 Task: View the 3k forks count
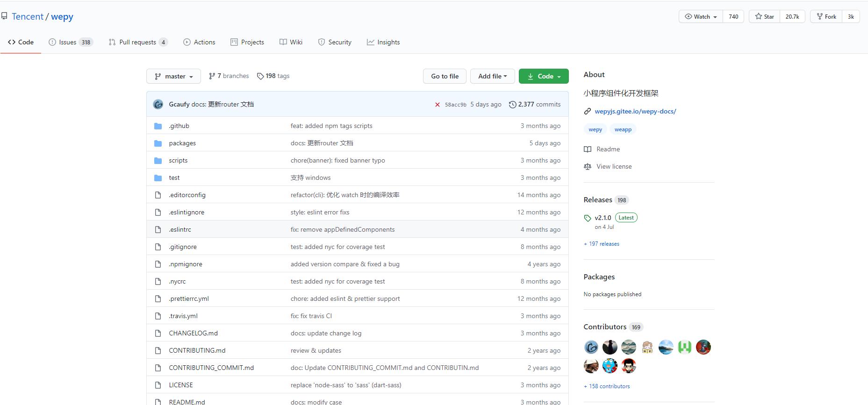pos(851,16)
